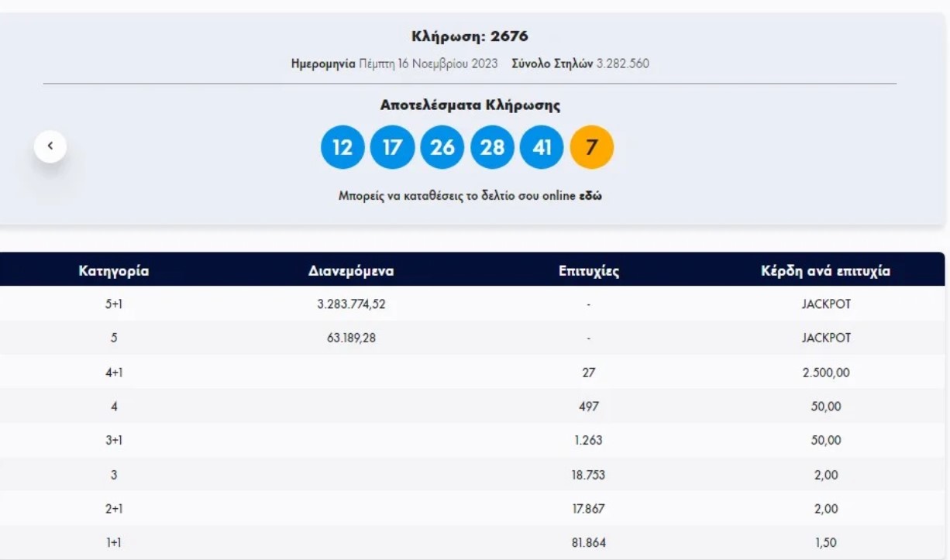Screen dimensions: 950x560
Task: Click the 18.753 successes value
Action: 588,475
